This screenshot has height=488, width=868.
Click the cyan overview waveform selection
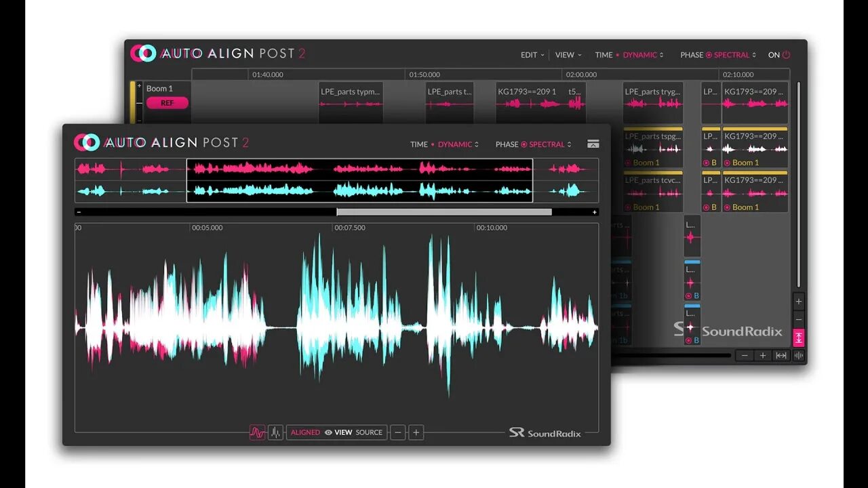[x=359, y=190]
